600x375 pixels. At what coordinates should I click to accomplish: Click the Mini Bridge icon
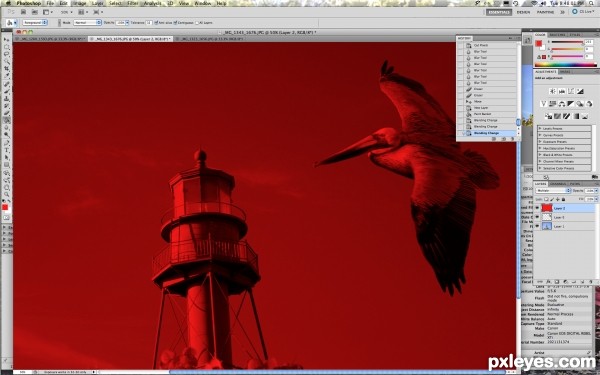point(35,12)
